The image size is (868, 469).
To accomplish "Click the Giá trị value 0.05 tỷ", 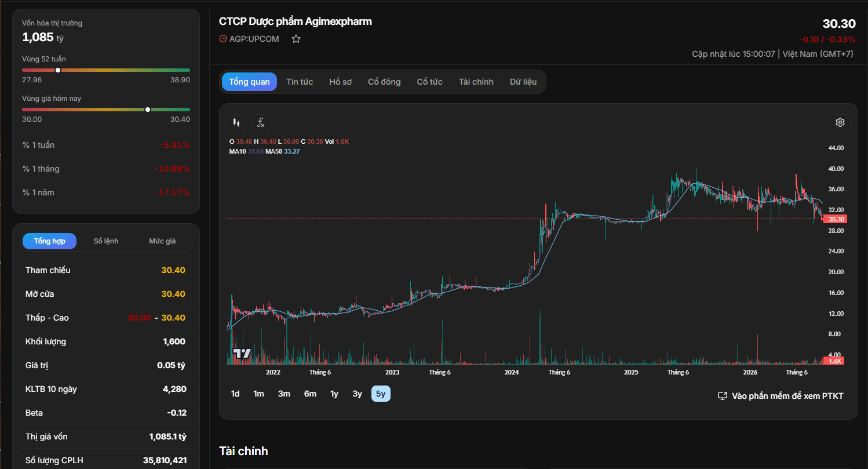I will point(172,365).
